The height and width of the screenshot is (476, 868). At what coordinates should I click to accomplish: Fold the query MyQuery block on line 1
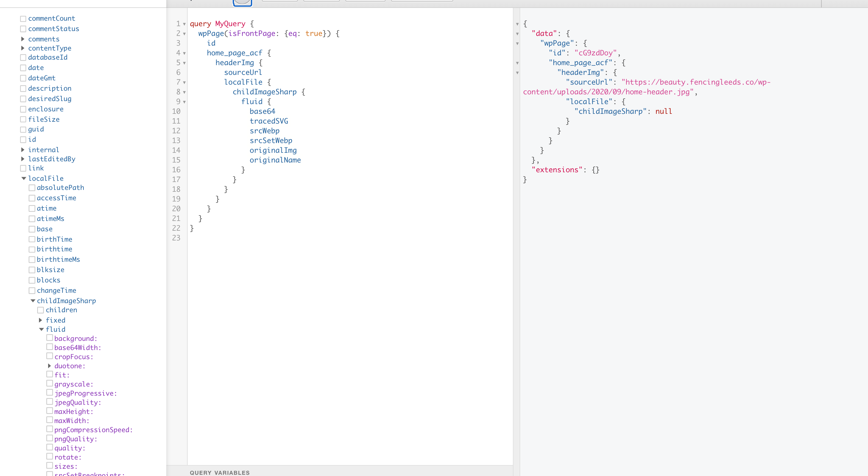coord(184,24)
